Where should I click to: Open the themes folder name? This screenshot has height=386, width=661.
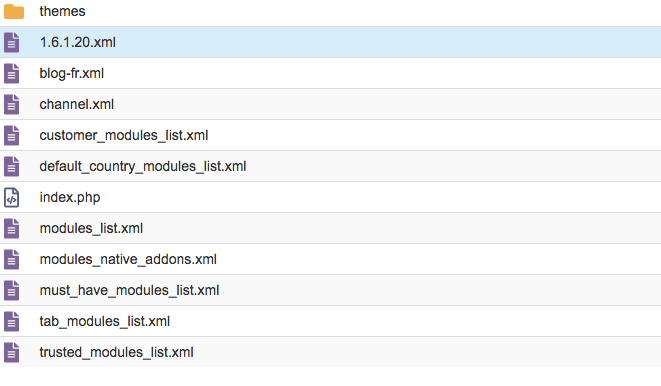(x=62, y=11)
